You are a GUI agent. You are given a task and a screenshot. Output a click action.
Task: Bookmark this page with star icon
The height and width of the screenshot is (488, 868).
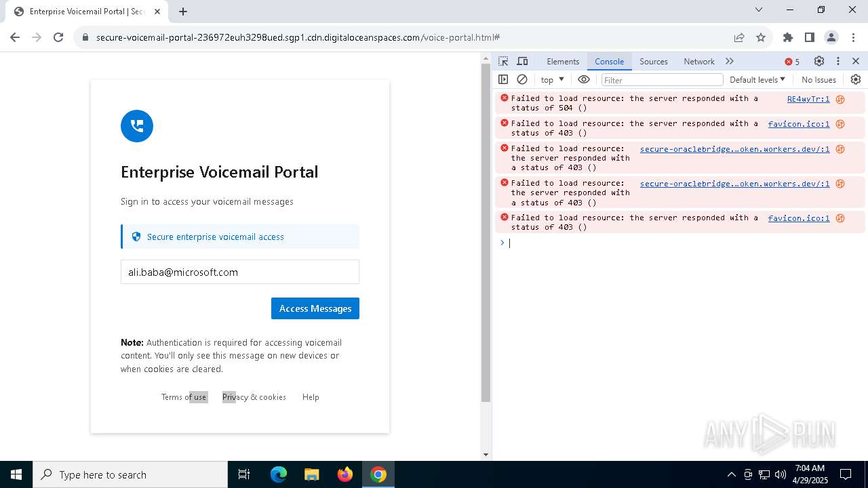point(761,37)
